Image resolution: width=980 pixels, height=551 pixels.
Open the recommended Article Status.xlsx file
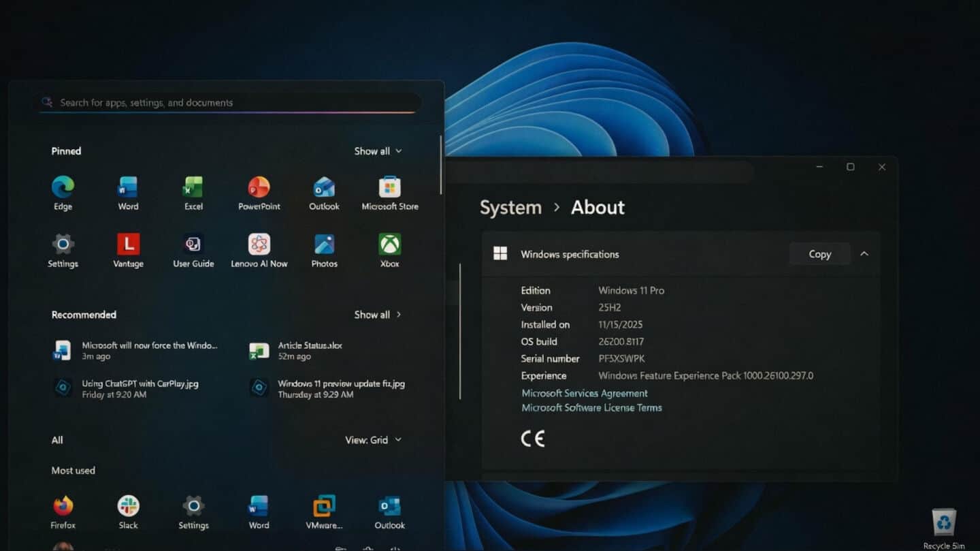pyautogui.click(x=297, y=351)
